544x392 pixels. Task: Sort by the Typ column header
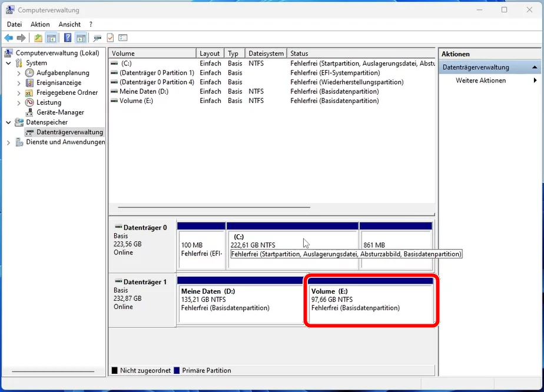pyautogui.click(x=235, y=54)
